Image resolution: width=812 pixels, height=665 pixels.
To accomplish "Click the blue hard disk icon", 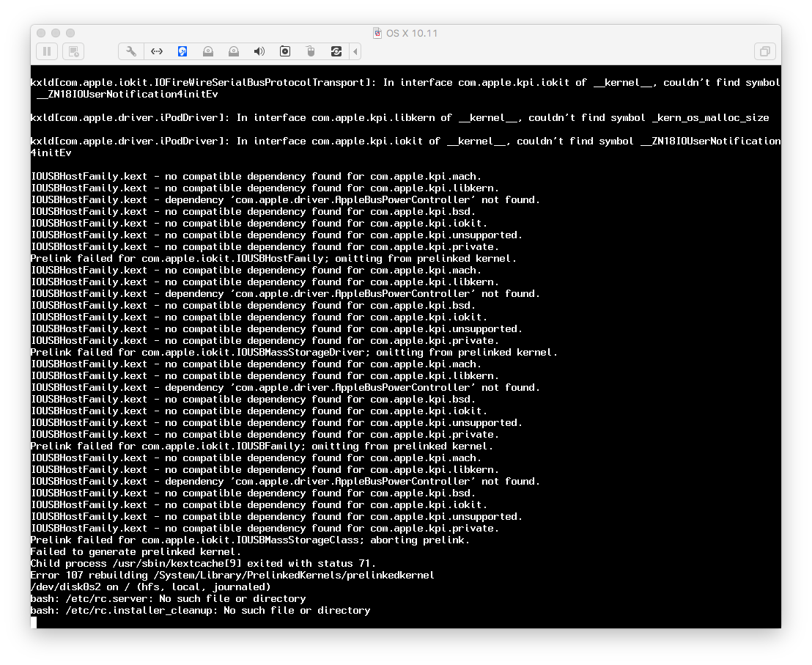I will [x=182, y=51].
